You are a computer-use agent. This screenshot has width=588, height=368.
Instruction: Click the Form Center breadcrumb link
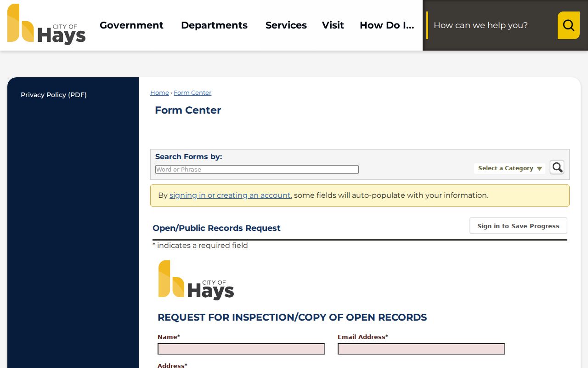(x=192, y=93)
